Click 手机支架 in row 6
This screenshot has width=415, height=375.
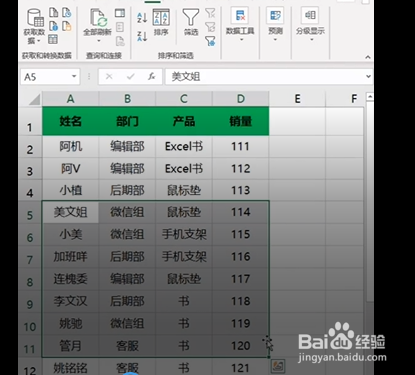pos(184,234)
